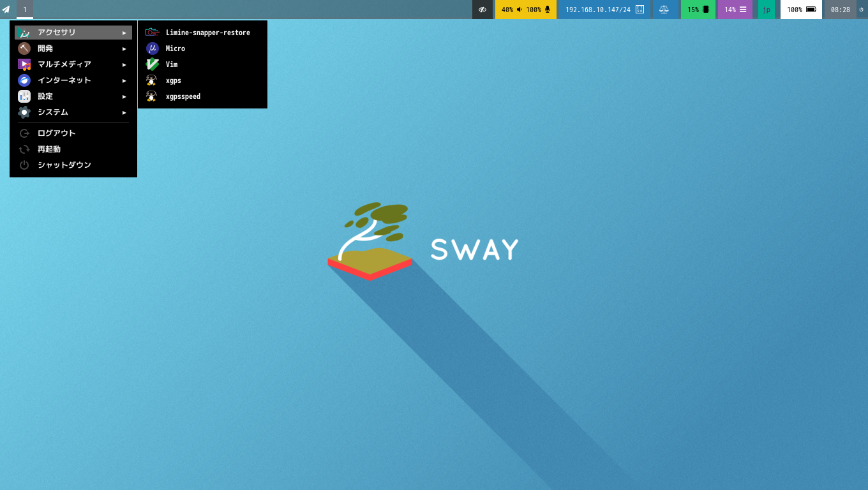Launch Limine-snapper-restore from the submenu

(202, 33)
